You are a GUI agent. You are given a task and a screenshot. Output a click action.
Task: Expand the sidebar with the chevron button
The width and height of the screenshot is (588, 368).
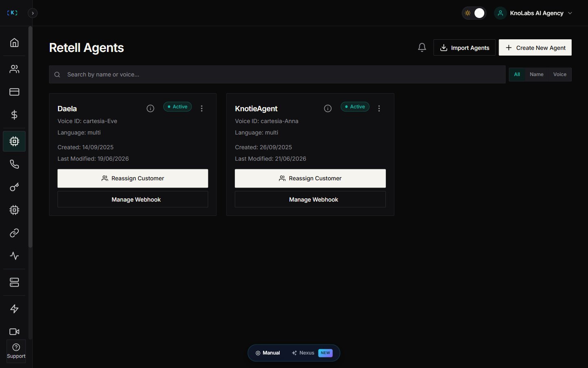click(x=33, y=13)
